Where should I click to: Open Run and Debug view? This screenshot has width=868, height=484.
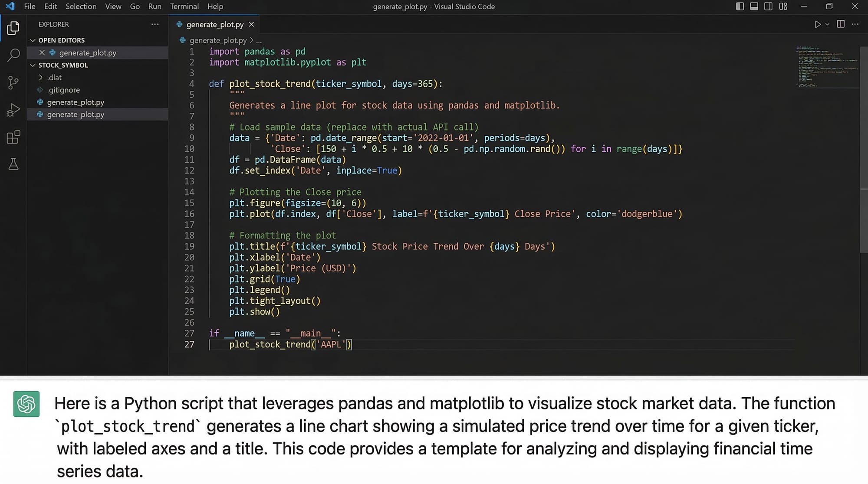[13, 110]
